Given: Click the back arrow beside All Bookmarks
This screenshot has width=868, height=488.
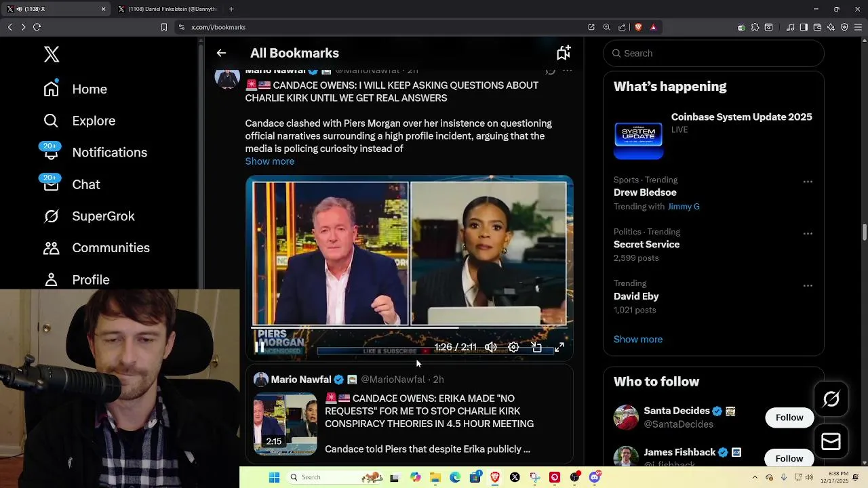Looking at the screenshot, I should click(221, 53).
